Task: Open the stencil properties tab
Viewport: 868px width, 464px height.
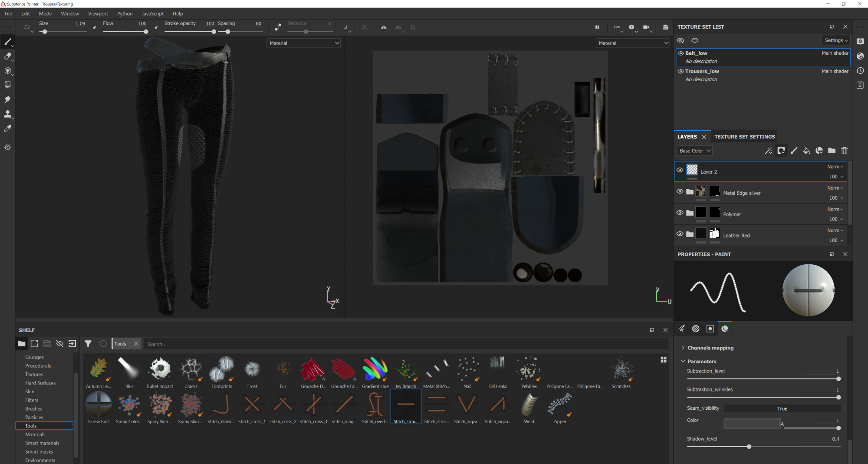Action: tap(710, 329)
